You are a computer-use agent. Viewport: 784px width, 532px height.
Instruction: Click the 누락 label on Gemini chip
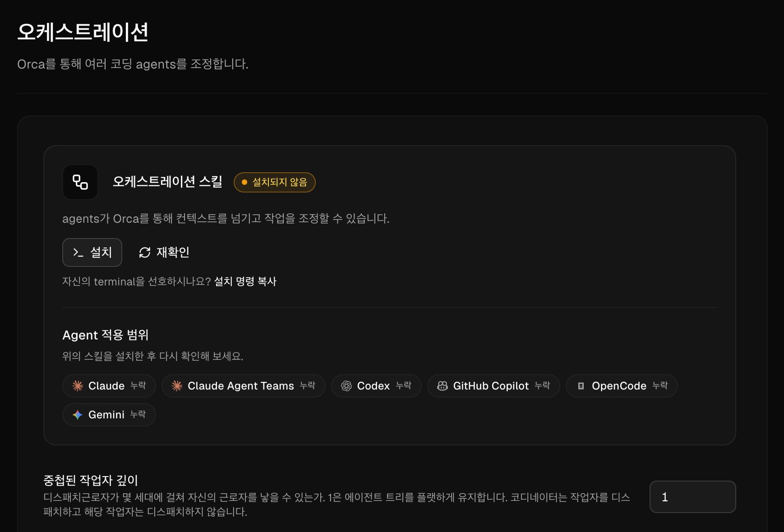pyautogui.click(x=138, y=414)
